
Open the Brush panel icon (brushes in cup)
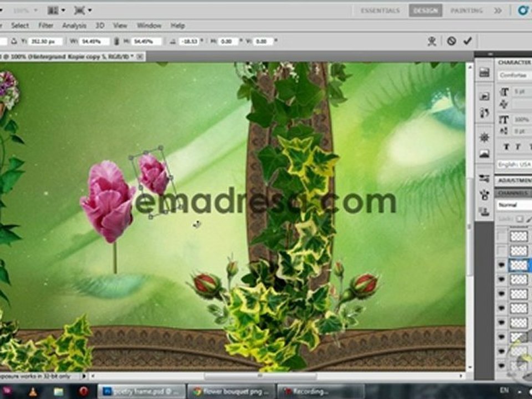tap(484, 195)
